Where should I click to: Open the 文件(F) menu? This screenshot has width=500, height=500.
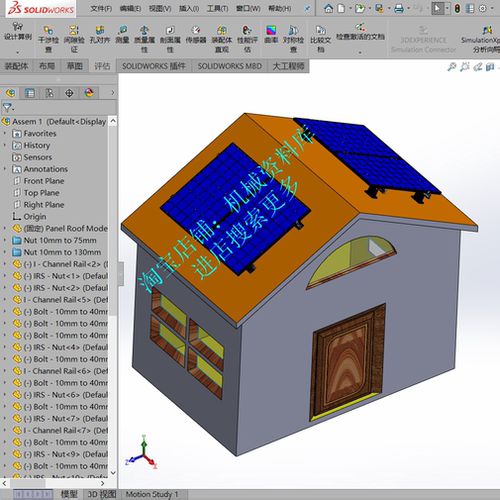coord(101,9)
